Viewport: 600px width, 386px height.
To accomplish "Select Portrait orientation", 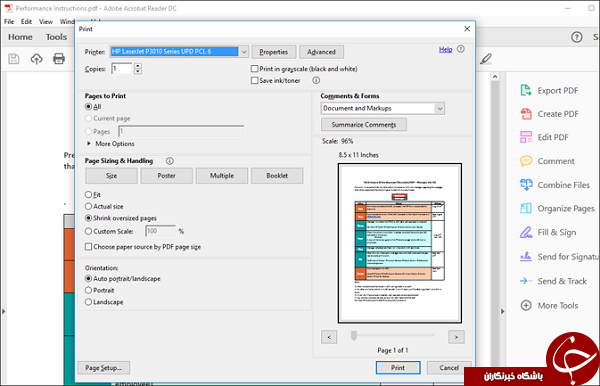I will [88, 290].
